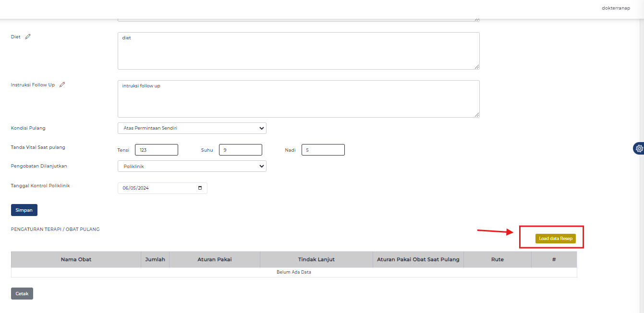The width and height of the screenshot is (644, 313).
Task: Click the Nama Obat column header
Action: (75, 259)
